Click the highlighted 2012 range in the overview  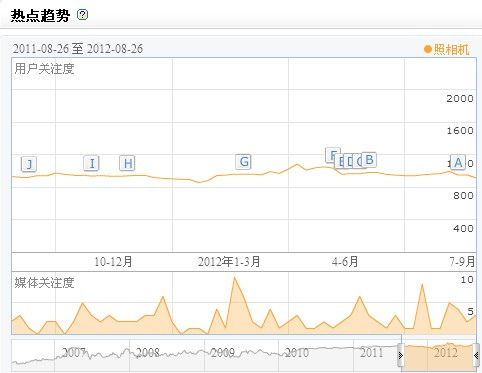(438, 356)
